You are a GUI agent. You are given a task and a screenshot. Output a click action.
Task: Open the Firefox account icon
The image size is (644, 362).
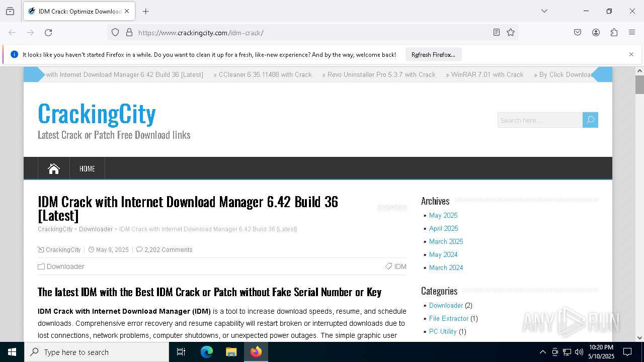[x=596, y=33]
